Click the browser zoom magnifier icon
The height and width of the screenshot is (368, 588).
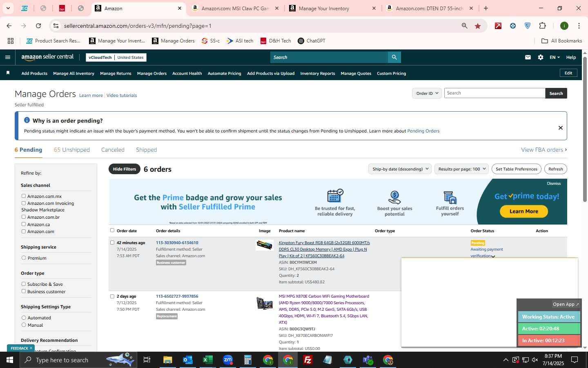tap(465, 26)
